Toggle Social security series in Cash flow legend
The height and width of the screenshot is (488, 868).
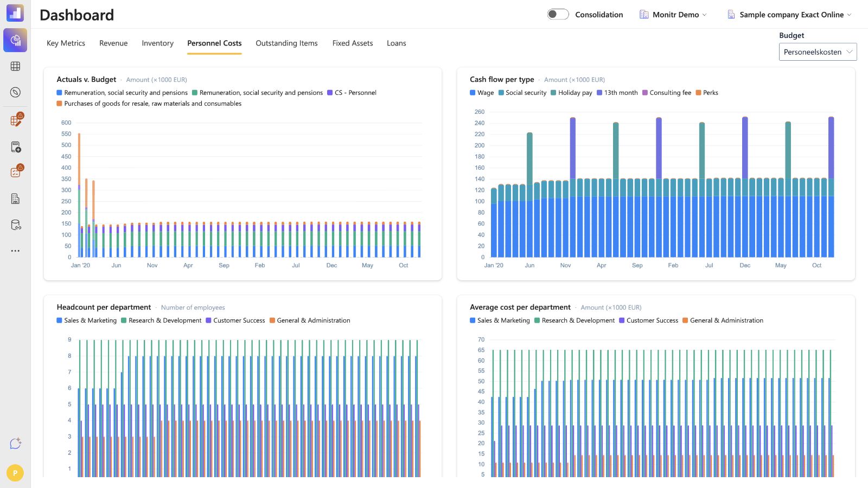522,93
